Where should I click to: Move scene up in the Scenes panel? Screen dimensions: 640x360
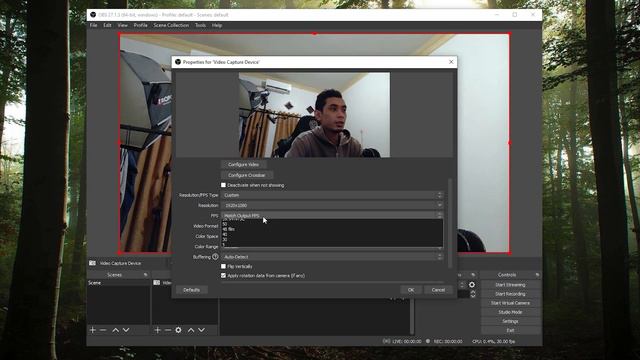116,330
